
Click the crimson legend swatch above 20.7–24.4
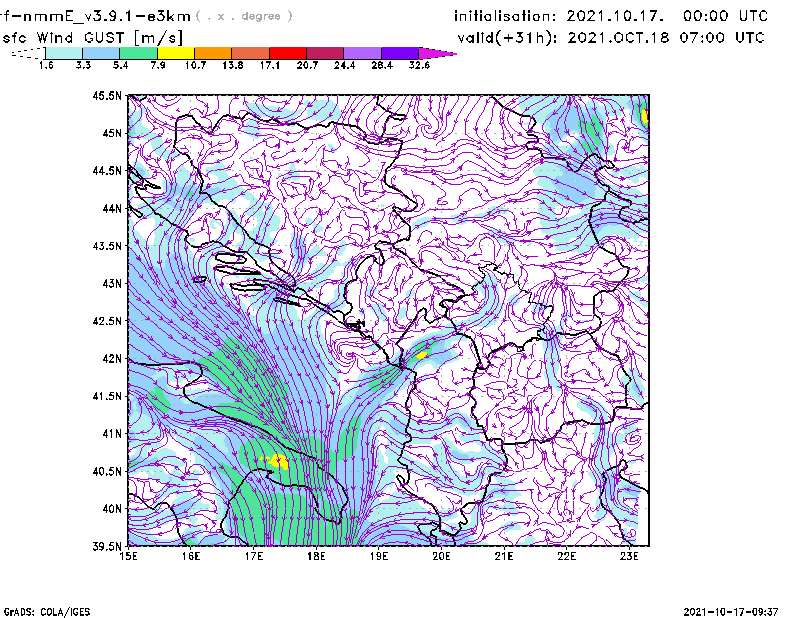tap(325, 53)
